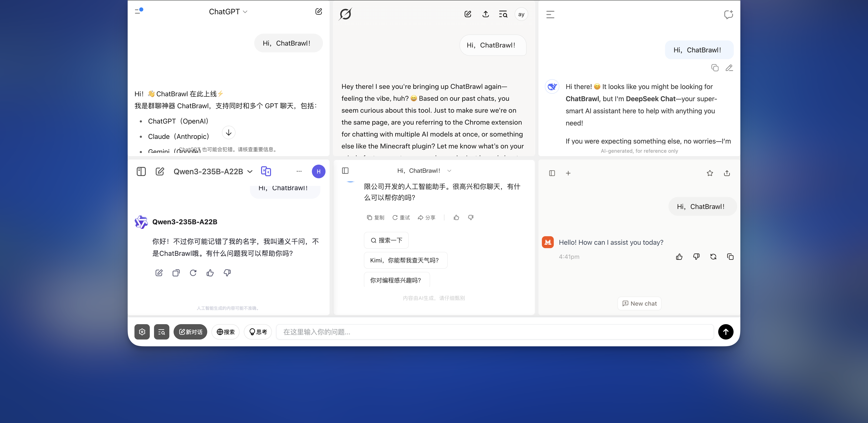This screenshot has width=868, height=423.
Task: Click the 搜索一下 suggestion button
Action: (386, 240)
